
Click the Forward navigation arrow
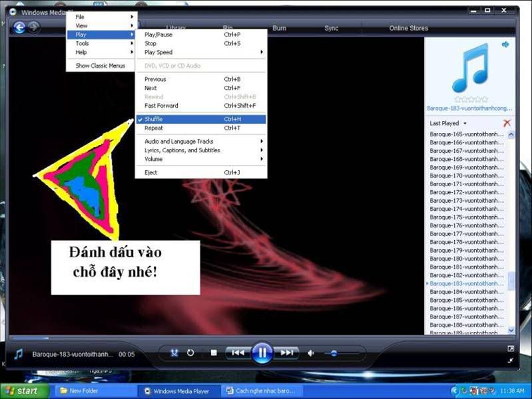(33, 27)
